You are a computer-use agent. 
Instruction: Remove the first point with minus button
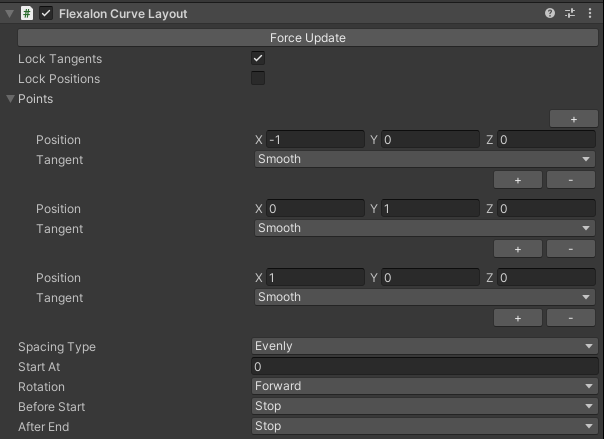point(571,180)
